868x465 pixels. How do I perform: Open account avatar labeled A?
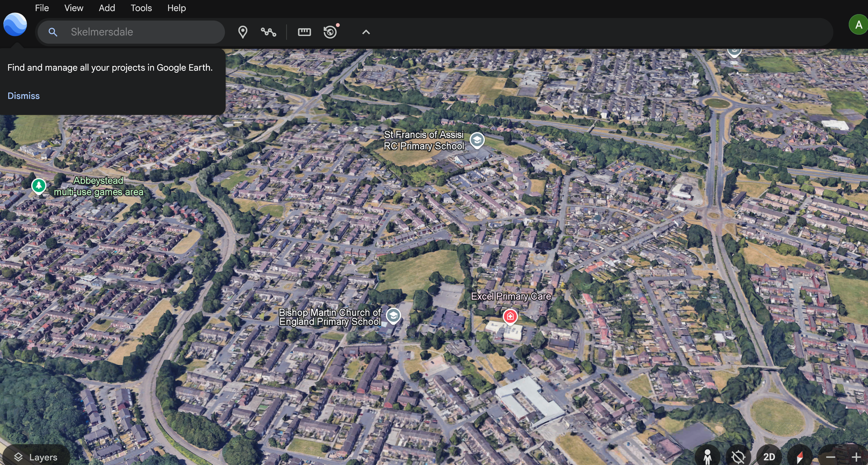(858, 25)
